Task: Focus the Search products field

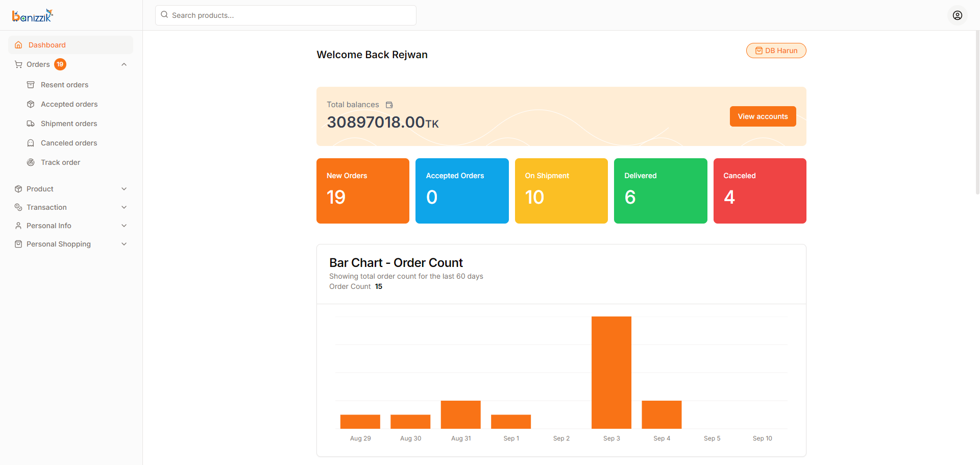Action: pyautogui.click(x=286, y=15)
